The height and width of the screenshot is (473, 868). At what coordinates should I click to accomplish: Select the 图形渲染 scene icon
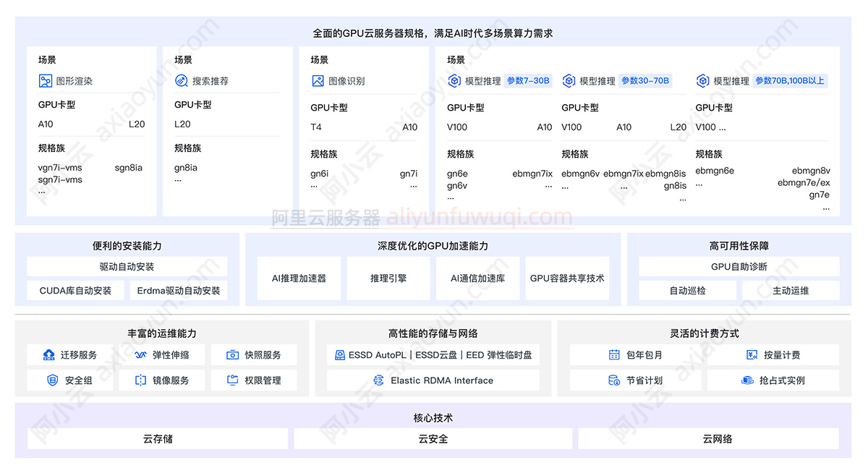(45, 80)
